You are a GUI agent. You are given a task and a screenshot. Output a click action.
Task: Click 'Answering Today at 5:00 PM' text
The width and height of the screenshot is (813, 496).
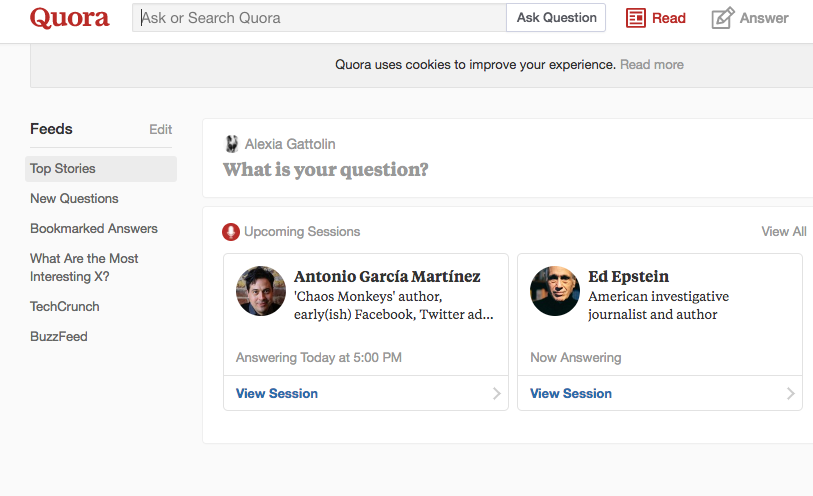(319, 358)
